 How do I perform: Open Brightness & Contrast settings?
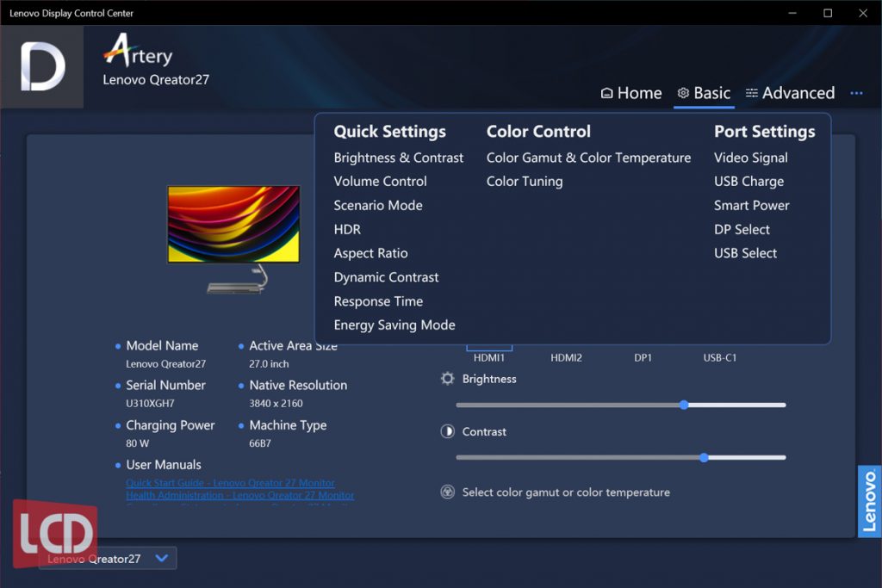coord(398,158)
